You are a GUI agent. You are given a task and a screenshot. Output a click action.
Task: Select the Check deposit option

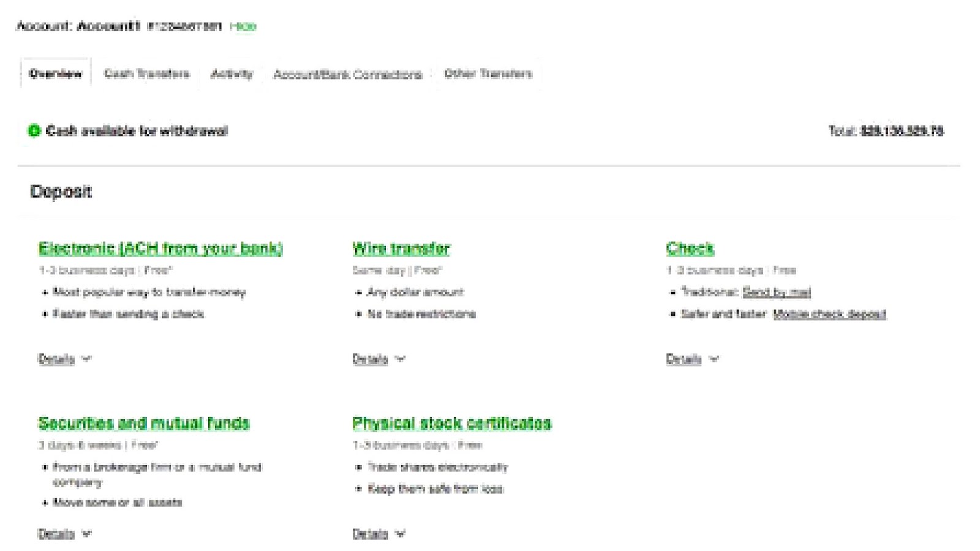coord(690,249)
